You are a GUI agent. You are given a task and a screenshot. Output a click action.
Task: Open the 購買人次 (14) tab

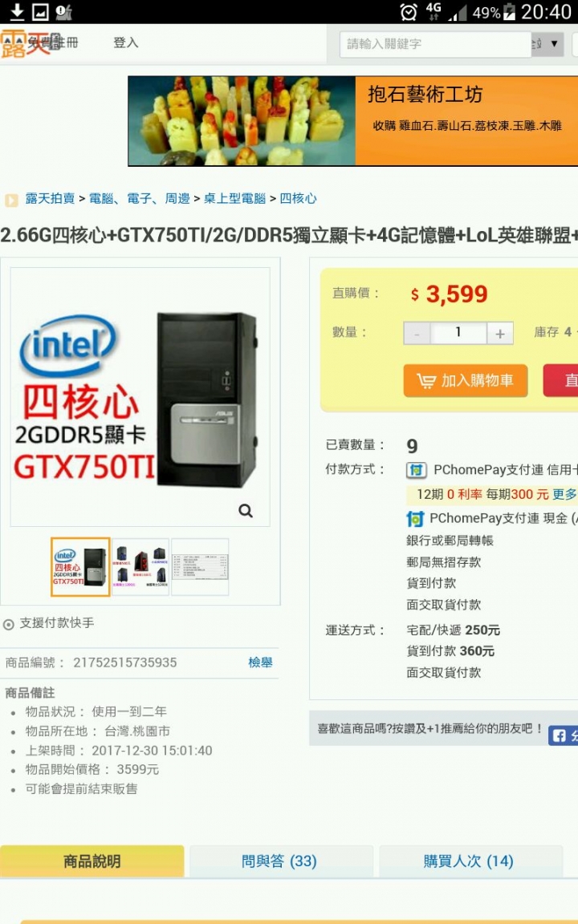(x=469, y=861)
